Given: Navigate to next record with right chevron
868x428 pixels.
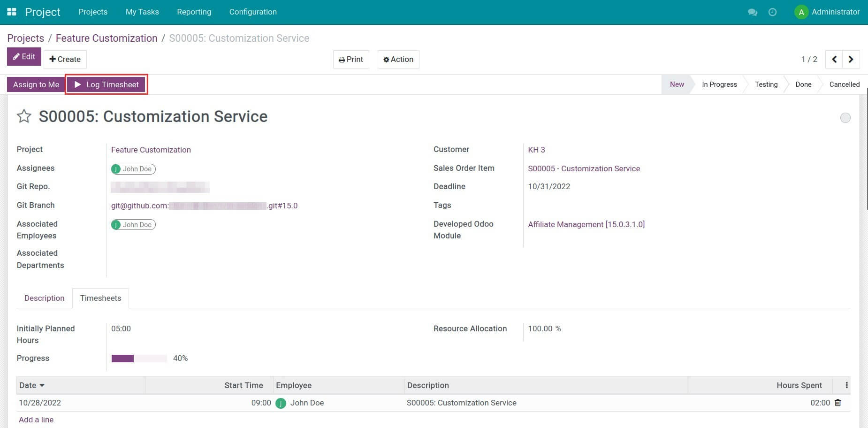Looking at the screenshot, I should [851, 59].
